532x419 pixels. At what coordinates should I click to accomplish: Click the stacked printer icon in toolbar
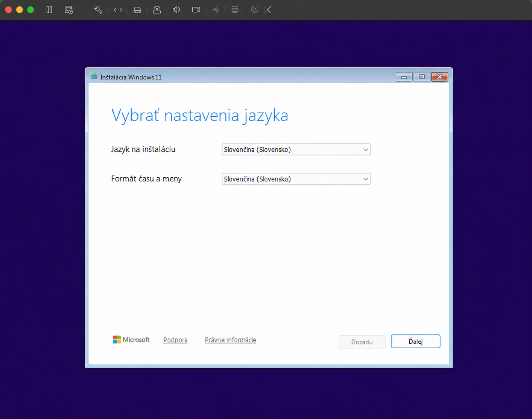[235, 10]
